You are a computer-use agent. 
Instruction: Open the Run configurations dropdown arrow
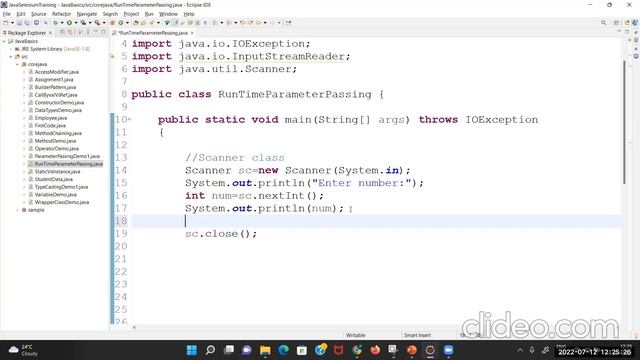point(76,23)
